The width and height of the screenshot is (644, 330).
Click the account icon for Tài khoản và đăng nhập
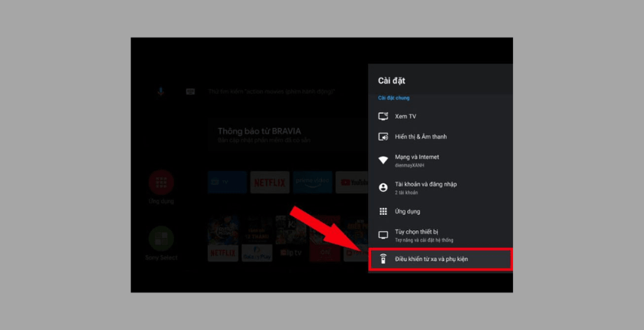[383, 187]
